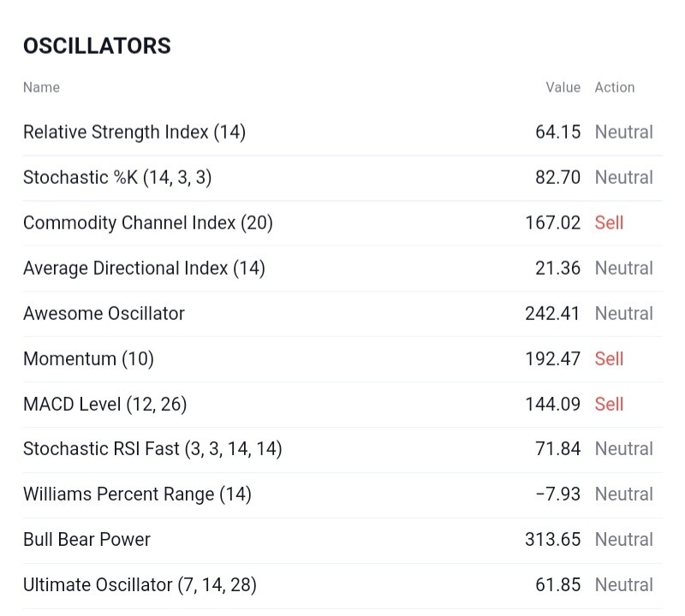The height and width of the screenshot is (616, 685).
Task: Select the Name column header
Action: pos(41,87)
